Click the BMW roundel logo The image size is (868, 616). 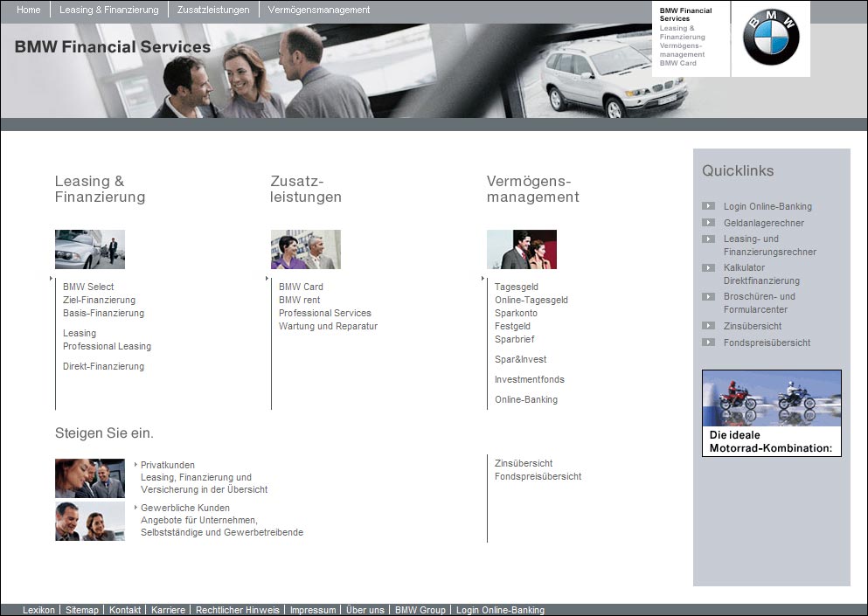[x=771, y=38]
